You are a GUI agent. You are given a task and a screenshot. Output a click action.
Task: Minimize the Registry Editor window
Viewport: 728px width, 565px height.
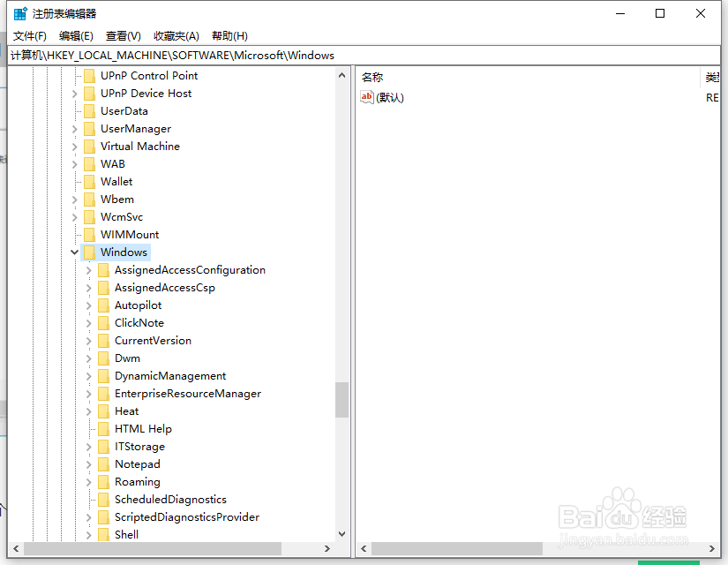click(620, 13)
